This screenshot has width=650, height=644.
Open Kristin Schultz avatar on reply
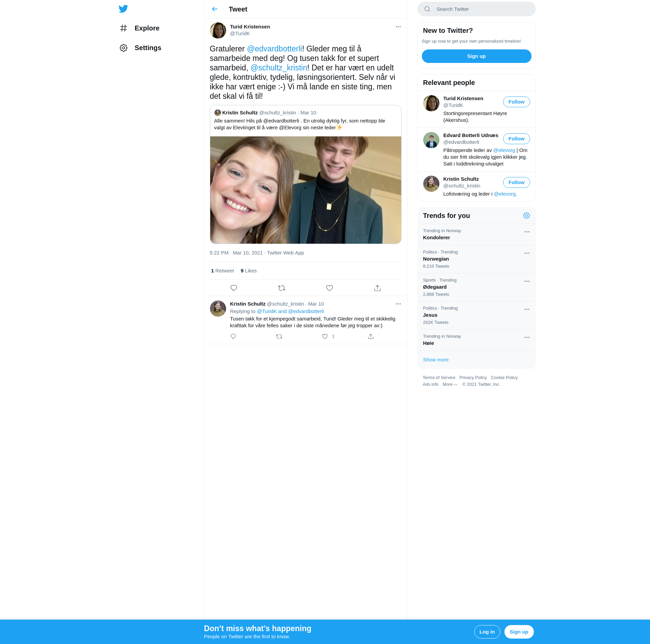pos(218,309)
